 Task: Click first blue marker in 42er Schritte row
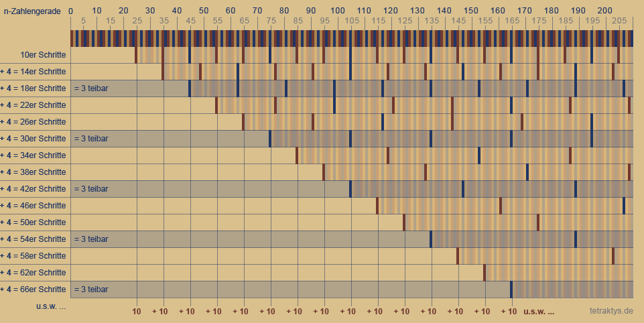coord(350,189)
